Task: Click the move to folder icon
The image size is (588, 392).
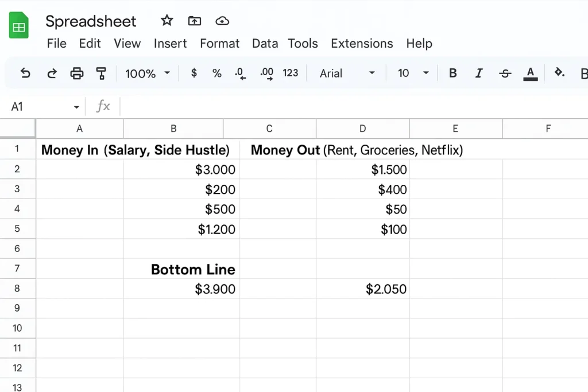Action: pos(195,21)
